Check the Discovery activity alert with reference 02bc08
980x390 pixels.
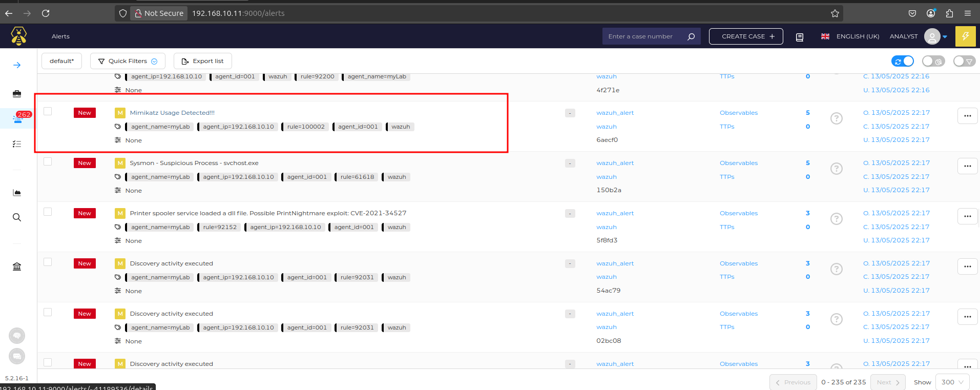(x=48, y=312)
